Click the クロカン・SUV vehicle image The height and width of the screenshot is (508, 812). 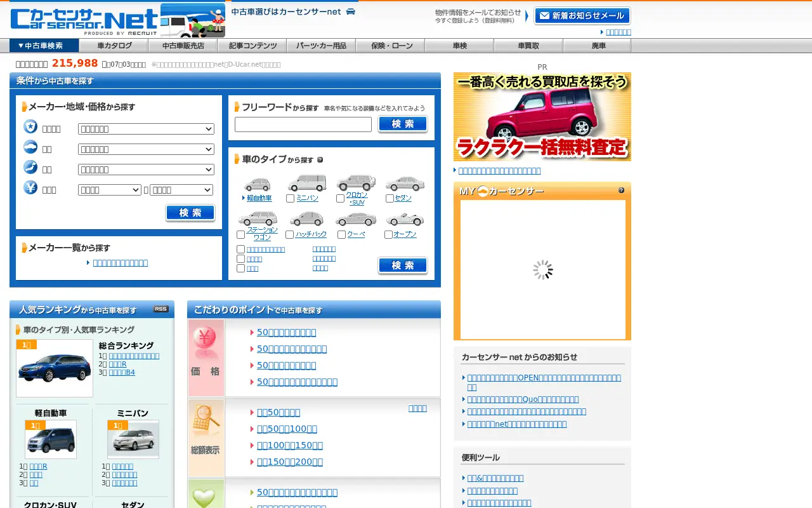pyautogui.click(x=355, y=183)
